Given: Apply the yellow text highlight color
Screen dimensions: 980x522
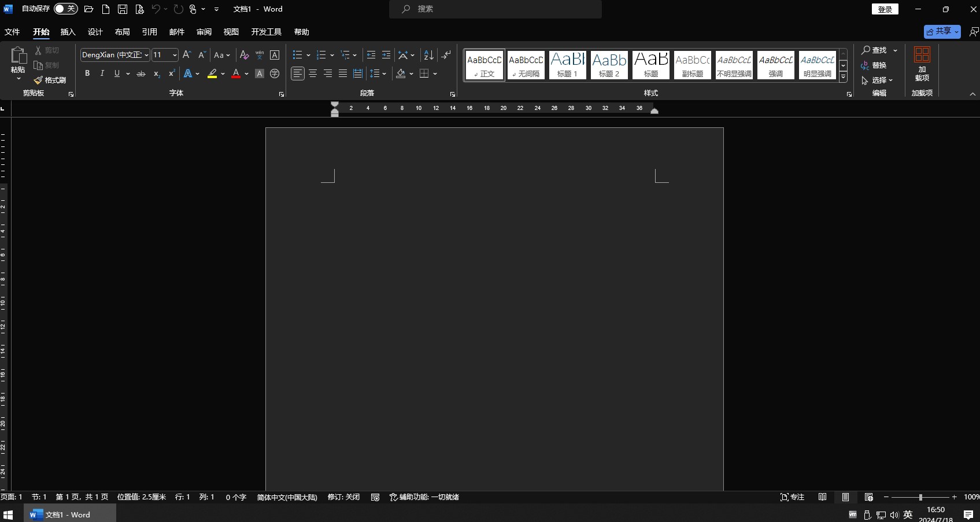Looking at the screenshot, I should [x=212, y=73].
